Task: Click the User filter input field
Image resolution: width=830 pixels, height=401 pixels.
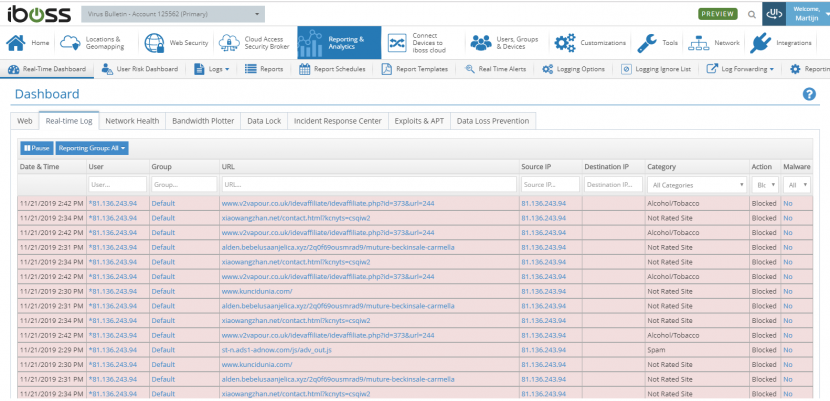Action: [118, 185]
